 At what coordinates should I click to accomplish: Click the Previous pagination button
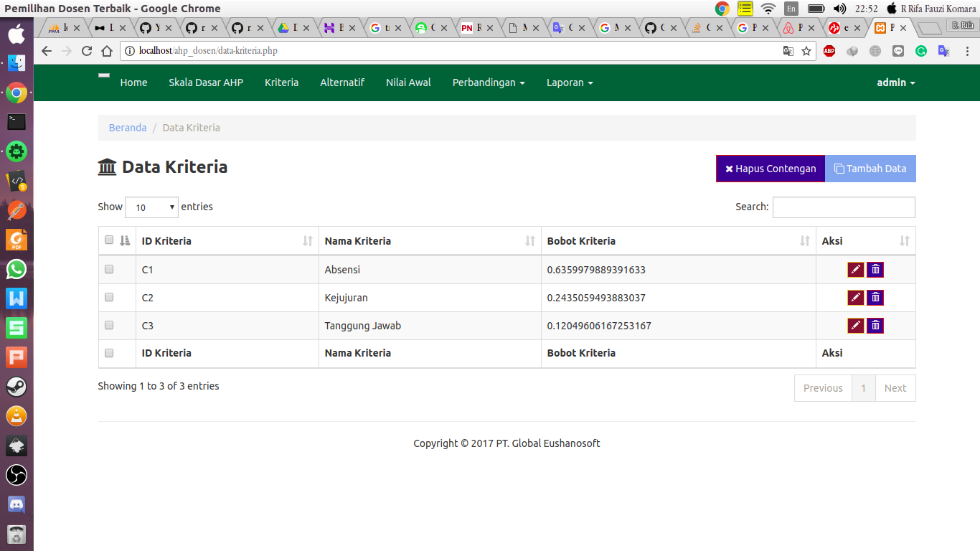coord(823,388)
